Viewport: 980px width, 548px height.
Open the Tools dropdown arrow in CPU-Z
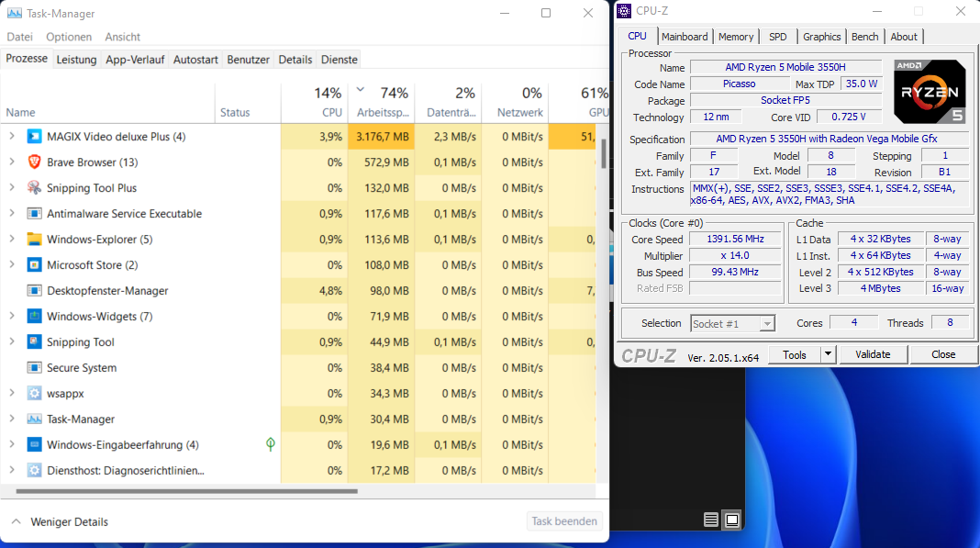click(828, 354)
